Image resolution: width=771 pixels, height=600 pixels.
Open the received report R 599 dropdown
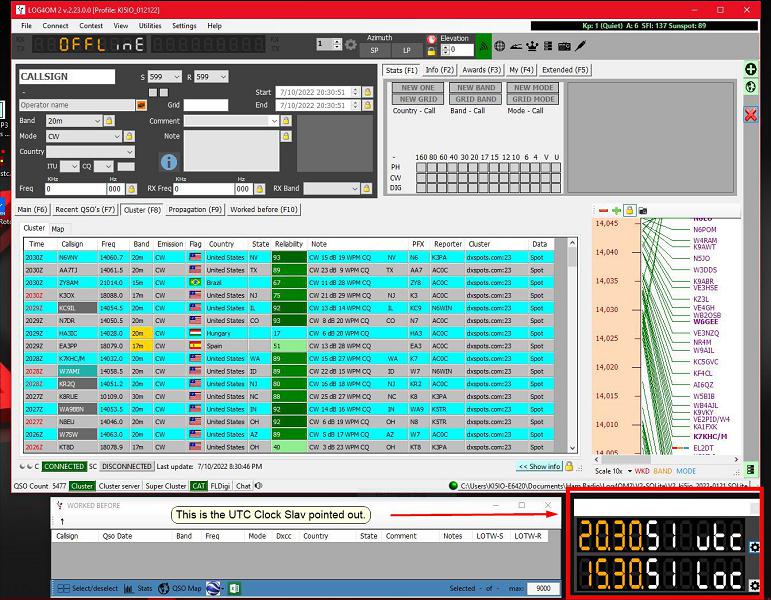pyautogui.click(x=223, y=77)
